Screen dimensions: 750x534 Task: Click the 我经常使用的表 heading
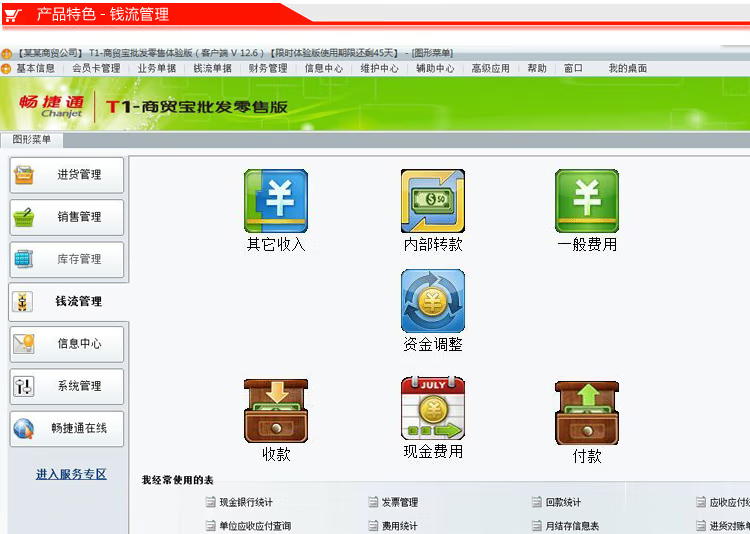(x=177, y=480)
